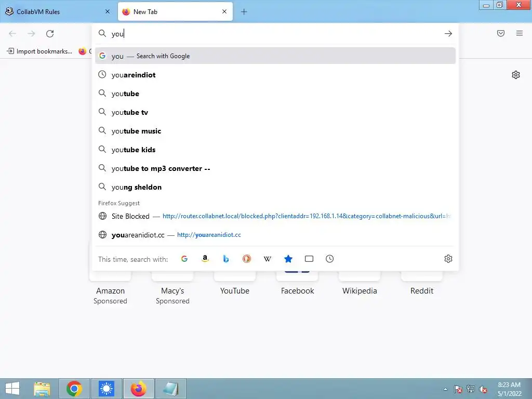Search open tabs using the tab icon
Screen dimensions: 532x399
coord(309,259)
